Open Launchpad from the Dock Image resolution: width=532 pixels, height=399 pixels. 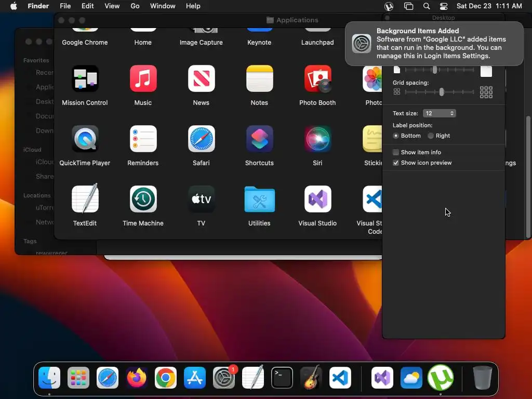78,378
